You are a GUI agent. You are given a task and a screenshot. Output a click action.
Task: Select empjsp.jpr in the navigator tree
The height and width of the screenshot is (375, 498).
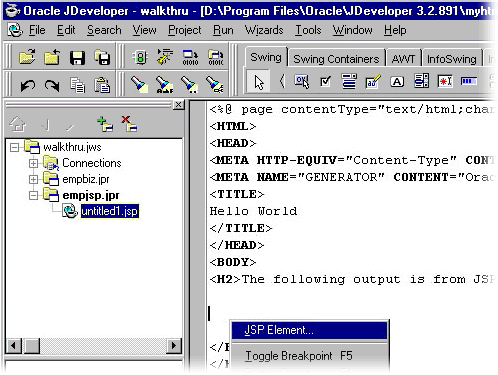click(x=91, y=195)
